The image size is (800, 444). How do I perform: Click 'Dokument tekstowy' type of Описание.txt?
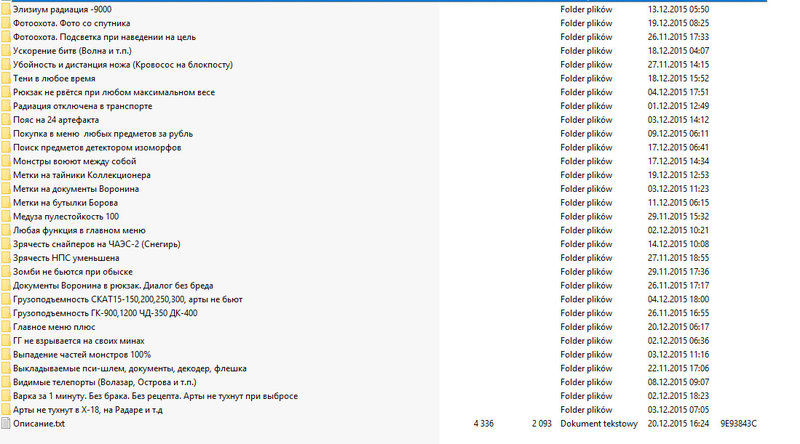599,423
